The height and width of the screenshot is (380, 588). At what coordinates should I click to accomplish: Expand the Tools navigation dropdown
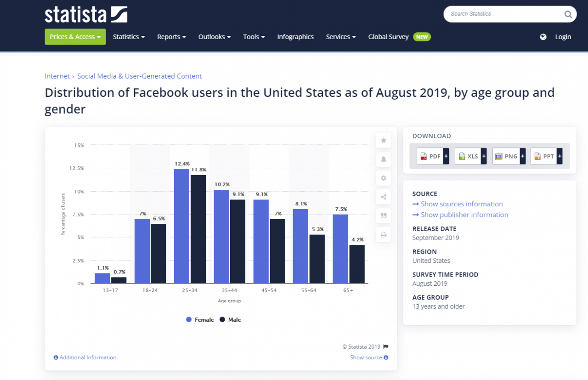point(254,37)
